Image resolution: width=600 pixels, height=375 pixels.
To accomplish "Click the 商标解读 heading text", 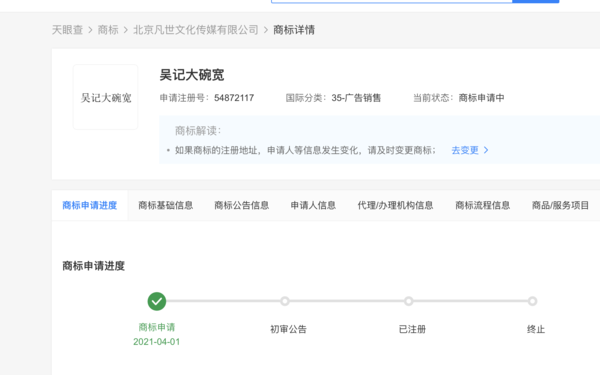I will click(x=198, y=131).
